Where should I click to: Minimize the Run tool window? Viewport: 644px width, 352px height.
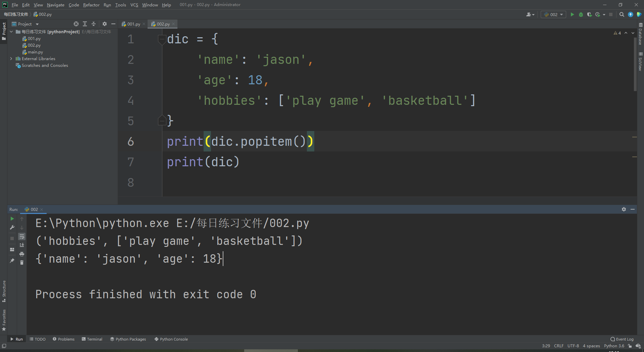click(633, 209)
